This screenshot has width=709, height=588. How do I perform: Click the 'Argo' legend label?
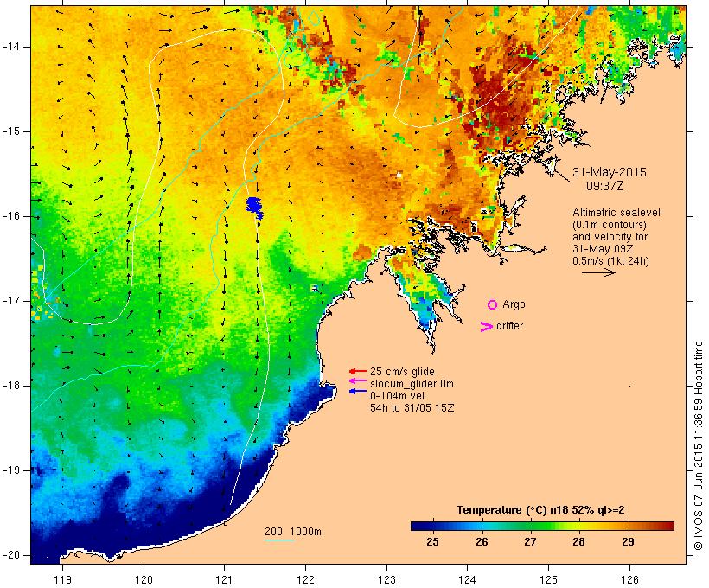tap(514, 305)
